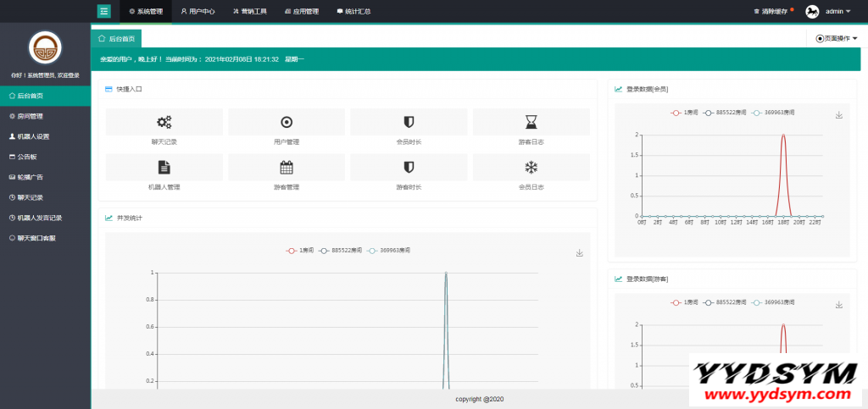Click the round profile avatar in the sidebar
This screenshot has height=409, width=868.
45,48
